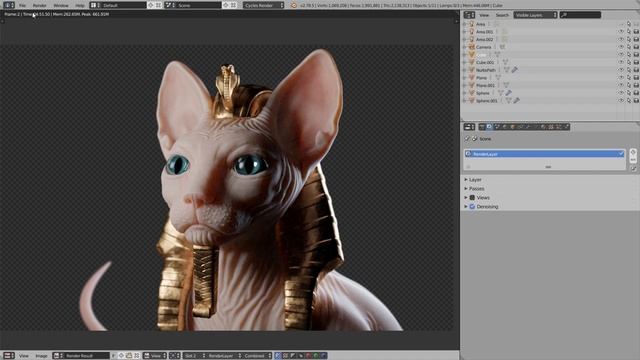
Task: Hide Sphere.001 via its eye icon
Action: tap(621, 100)
